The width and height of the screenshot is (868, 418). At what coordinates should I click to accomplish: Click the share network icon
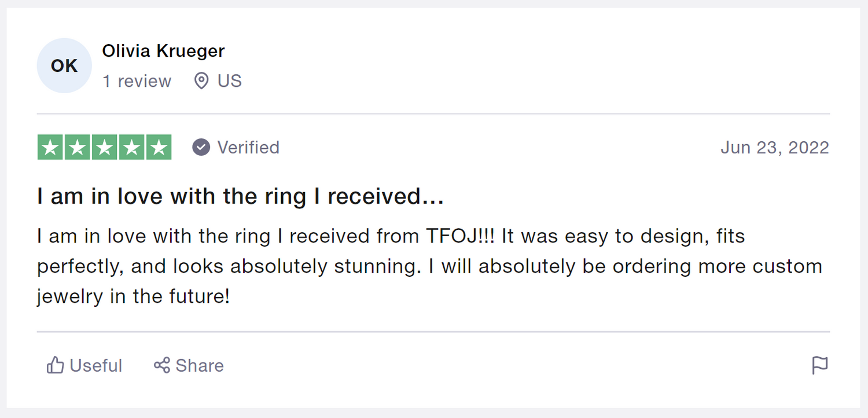[x=161, y=365]
